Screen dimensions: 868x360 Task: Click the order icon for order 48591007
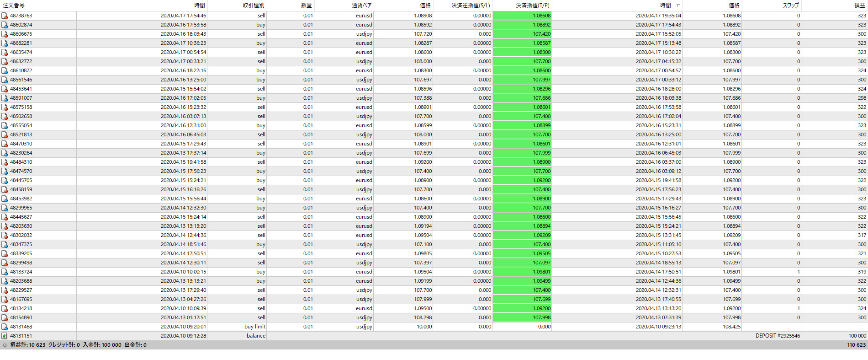[5, 98]
